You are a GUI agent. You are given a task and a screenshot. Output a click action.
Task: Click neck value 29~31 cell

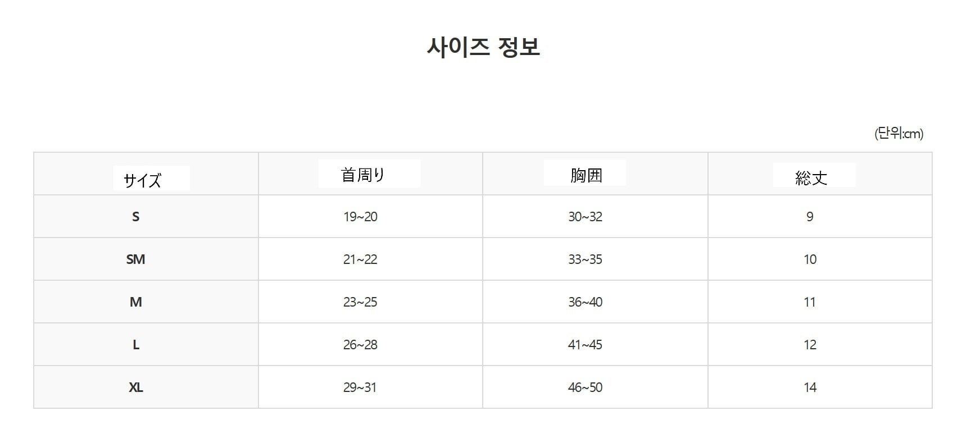pyautogui.click(x=370, y=387)
